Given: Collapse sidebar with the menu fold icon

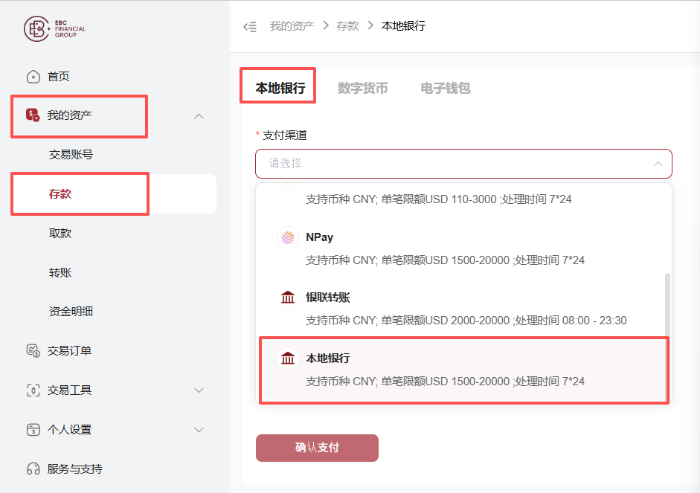Looking at the screenshot, I should click(250, 27).
